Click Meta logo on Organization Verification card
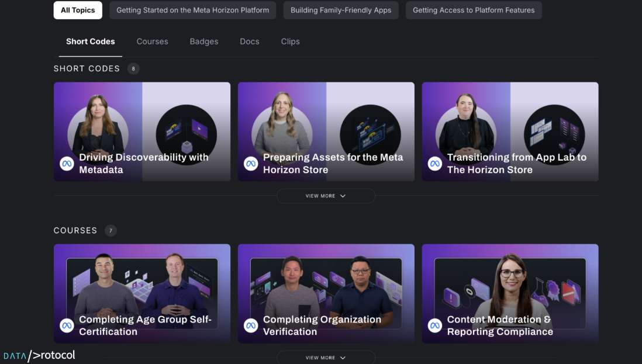This screenshot has width=642, height=364. pos(251,325)
